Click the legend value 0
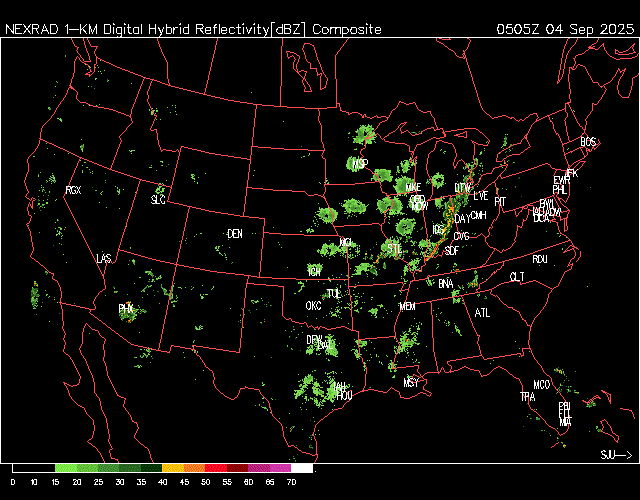Viewport: 640px width, 500px height. tap(13, 482)
